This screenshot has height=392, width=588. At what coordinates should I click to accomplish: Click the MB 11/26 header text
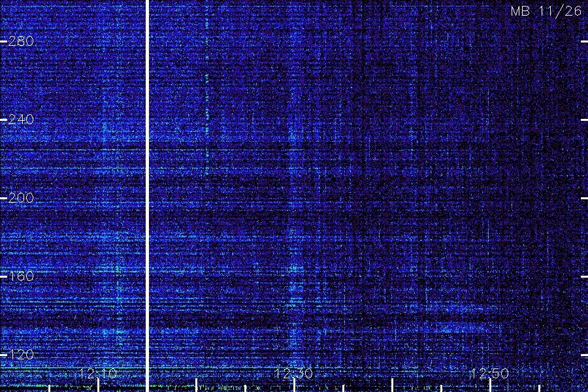[546, 11]
